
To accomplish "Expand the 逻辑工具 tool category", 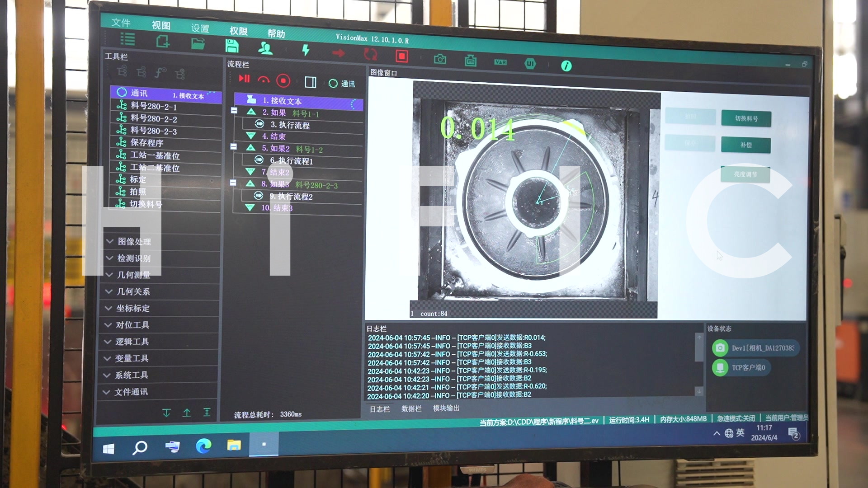I will click(x=158, y=342).
